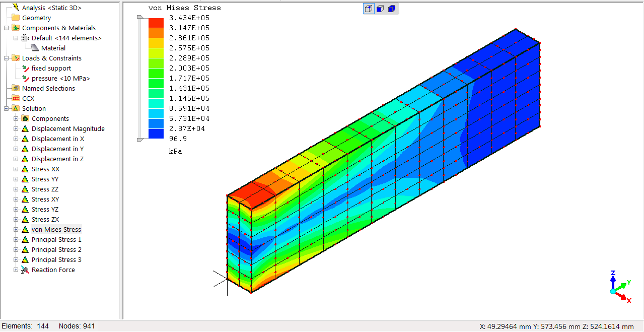
Task: Click the Geometry folder icon
Action: (x=16, y=18)
